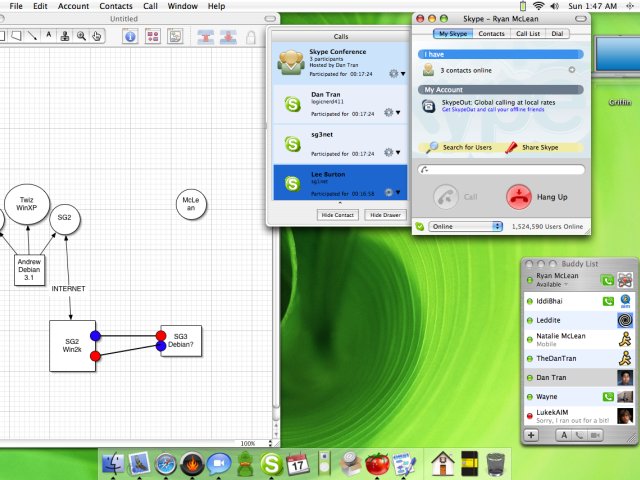Click the send to back toolbar icon
This screenshot has width=640, height=480.
[228, 37]
